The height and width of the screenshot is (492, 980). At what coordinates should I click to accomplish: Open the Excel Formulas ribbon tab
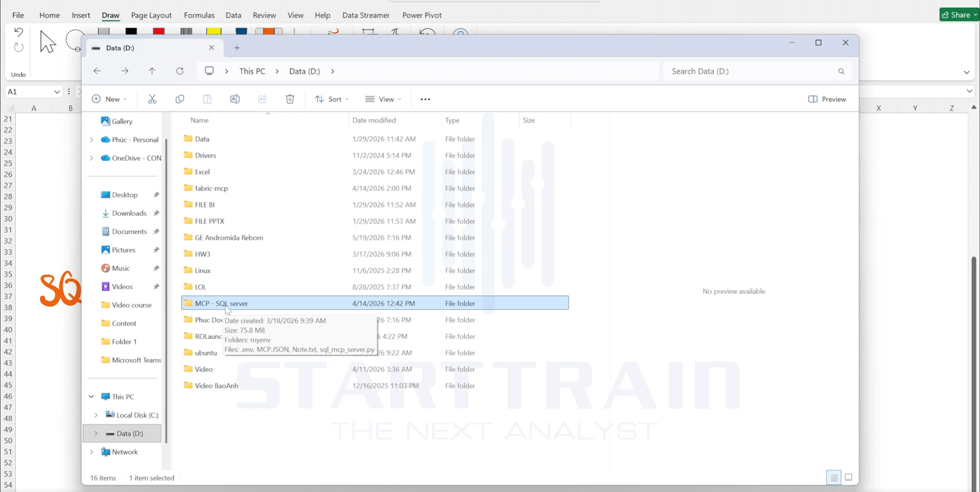coord(199,15)
